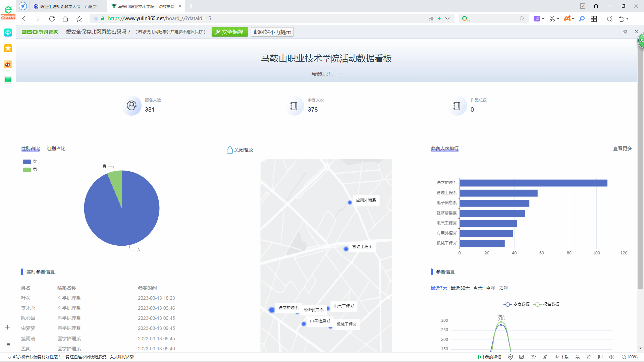This screenshot has width=644, height=362.
Task: Click the 医学护理系 bar in ranking chart
Action: [533, 183]
